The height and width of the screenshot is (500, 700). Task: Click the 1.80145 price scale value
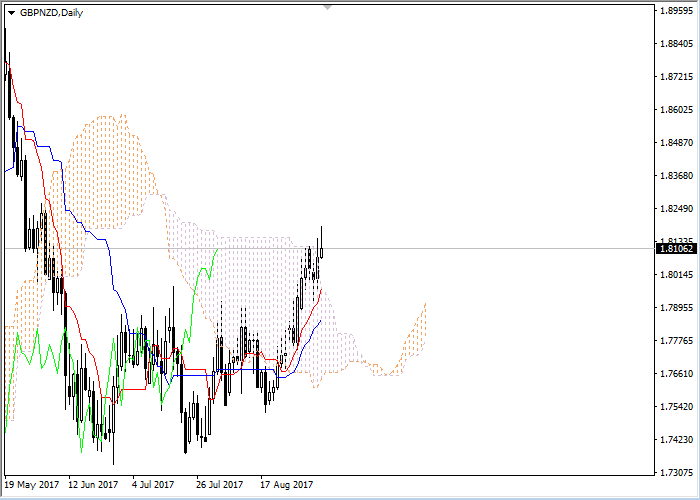[x=677, y=275]
